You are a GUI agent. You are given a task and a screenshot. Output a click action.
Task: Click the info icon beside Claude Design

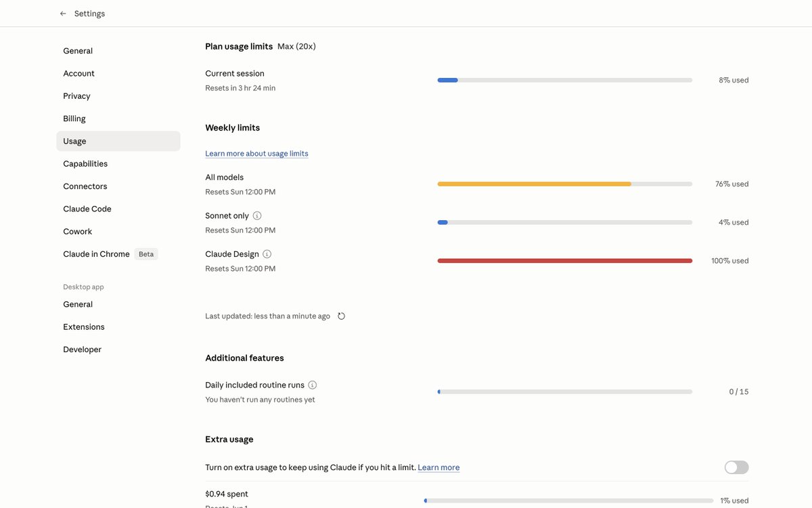pyautogui.click(x=267, y=254)
